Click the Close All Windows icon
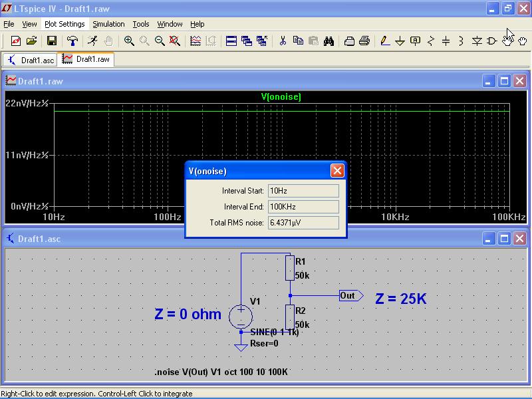 262,41
